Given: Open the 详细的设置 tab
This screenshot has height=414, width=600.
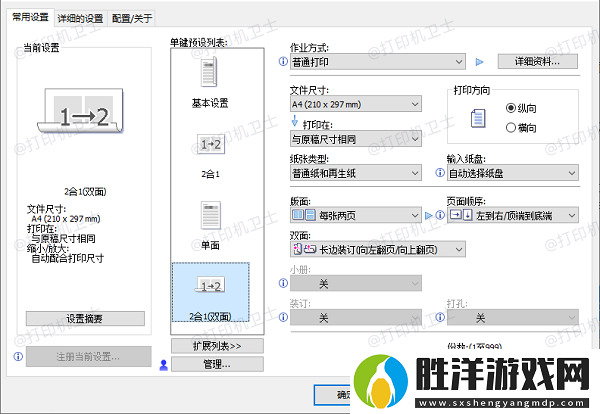Looking at the screenshot, I should click(x=80, y=18).
